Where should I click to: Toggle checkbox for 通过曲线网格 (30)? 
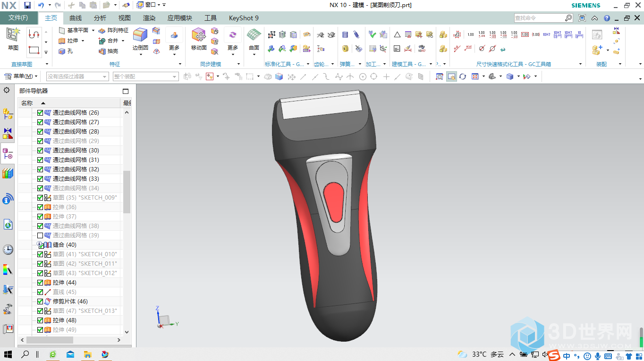[x=40, y=151]
